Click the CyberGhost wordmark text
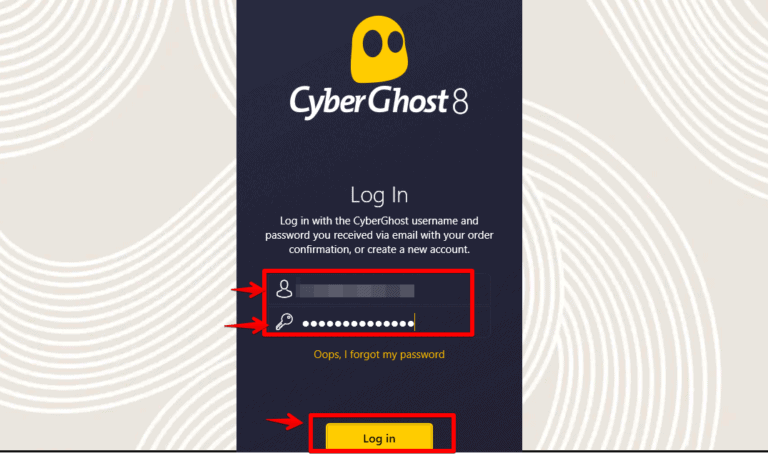768x456 pixels. coord(368,102)
